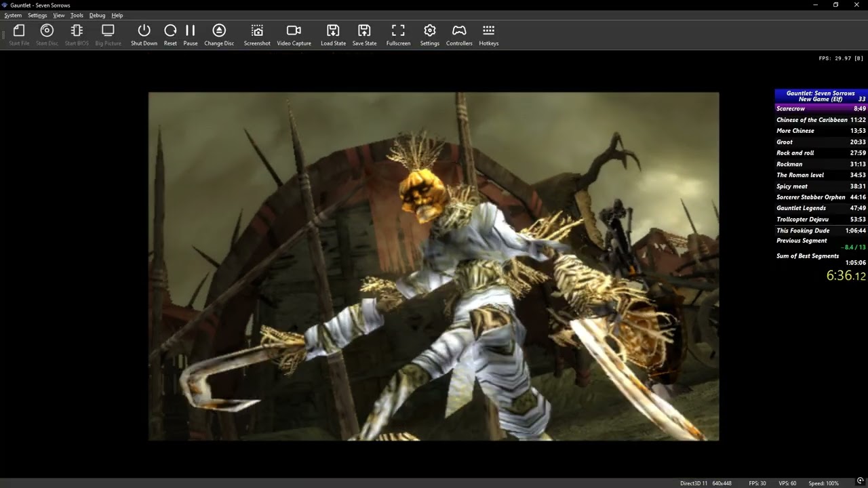Image resolution: width=868 pixels, height=488 pixels.
Task: Select The Roman level split
Action: pos(821,175)
